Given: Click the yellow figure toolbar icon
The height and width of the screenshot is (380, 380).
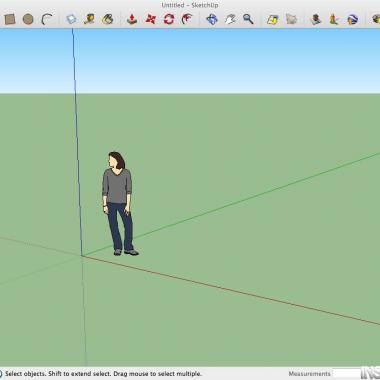Looking at the screenshot, I should [334, 19].
